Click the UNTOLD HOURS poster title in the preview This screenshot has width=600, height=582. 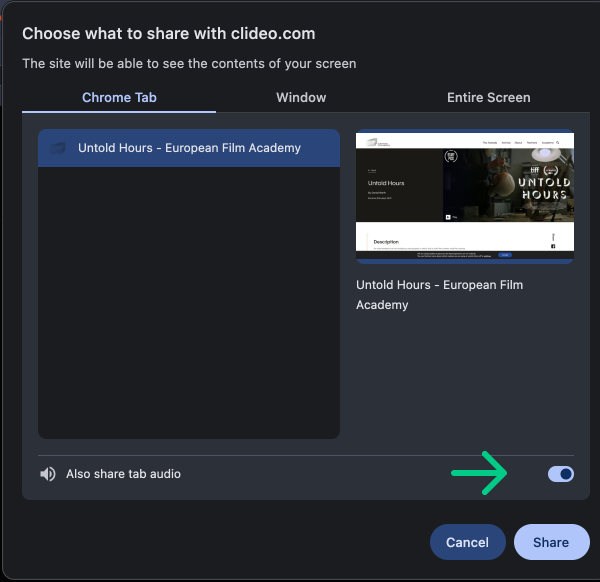[x=544, y=188]
